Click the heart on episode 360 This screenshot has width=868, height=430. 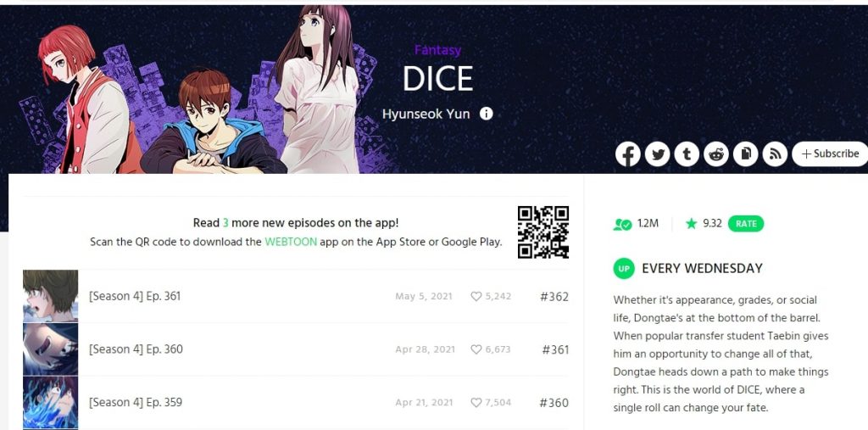click(476, 349)
